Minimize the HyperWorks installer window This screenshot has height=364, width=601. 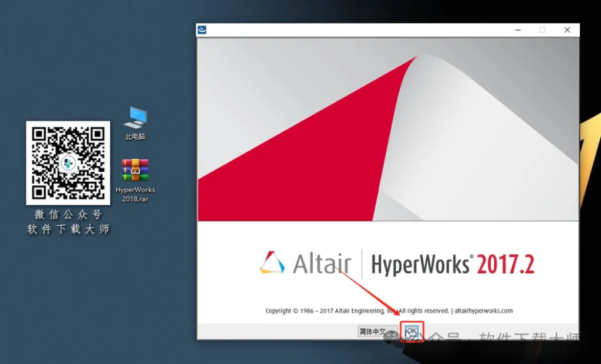[x=518, y=29]
